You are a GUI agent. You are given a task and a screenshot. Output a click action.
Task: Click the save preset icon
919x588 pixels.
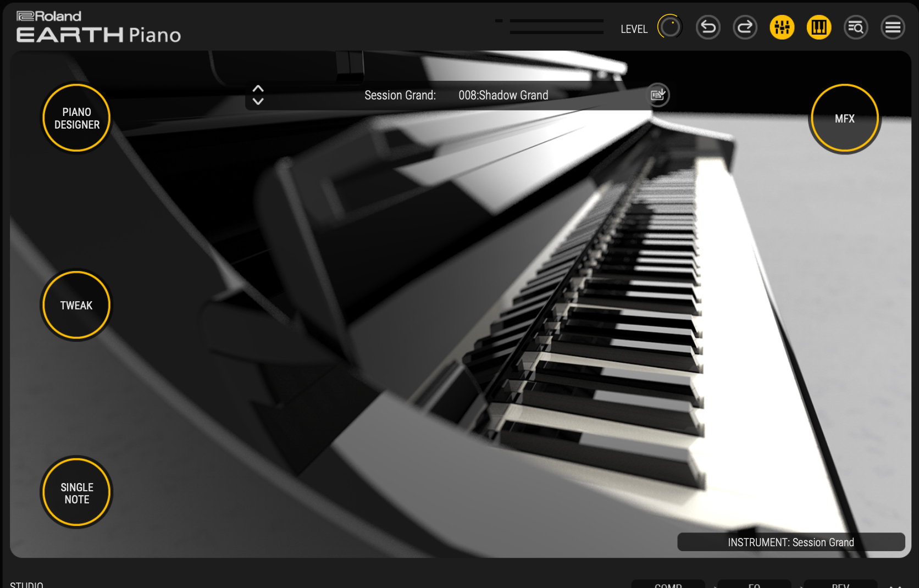(x=658, y=95)
